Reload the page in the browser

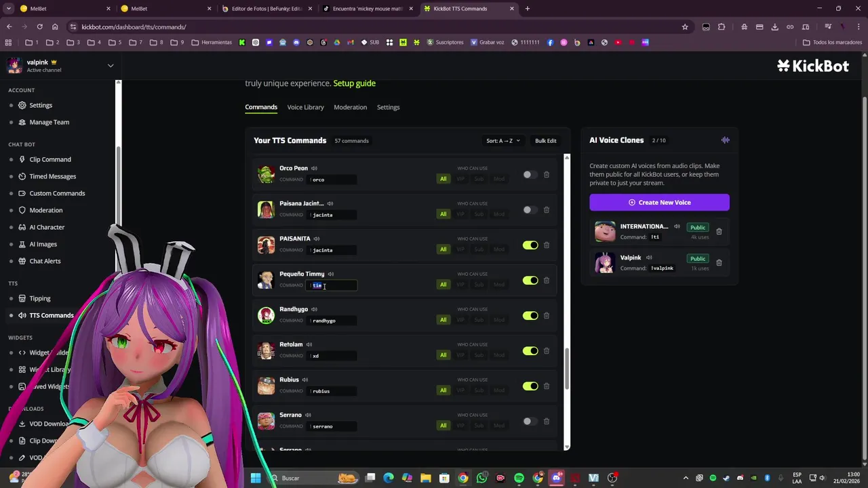point(39,27)
